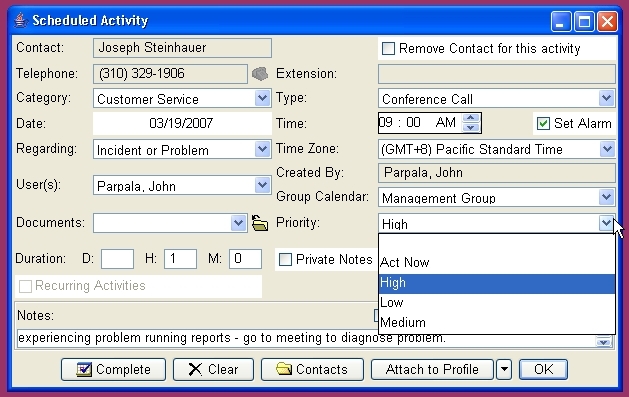Select Act Now in priority list
The height and width of the screenshot is (397, 629).
pos(497,263)
